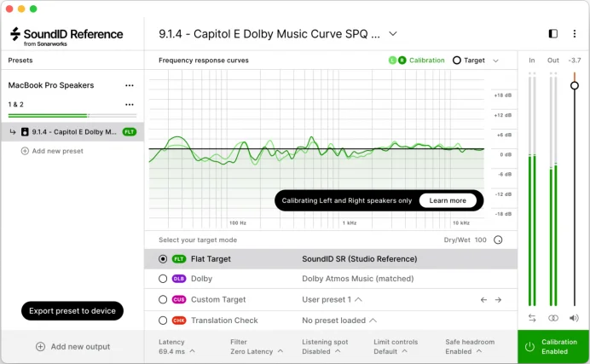Image resolution: width=590 pixels, height=364 pixels.
Task: Click the speaker icon of 9.1.4 preset
Action: coord(25,132)
